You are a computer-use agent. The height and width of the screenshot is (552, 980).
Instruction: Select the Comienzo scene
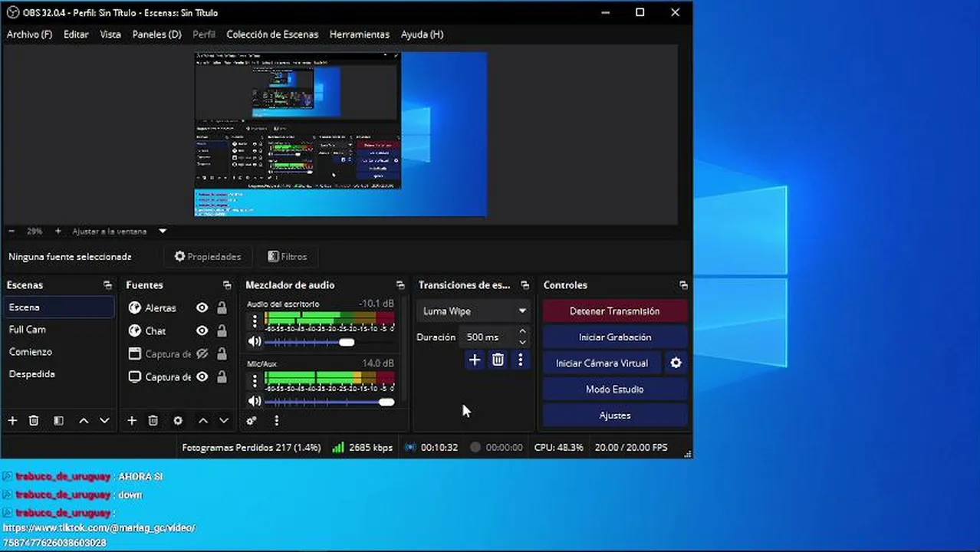(58, 352)
